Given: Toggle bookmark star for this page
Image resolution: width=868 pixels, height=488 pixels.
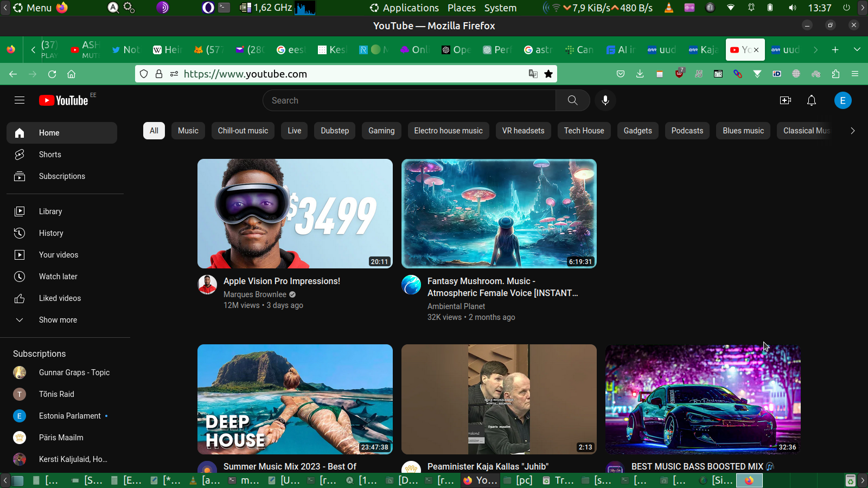Looking at the screenshot, I should (x=548, y=74).
